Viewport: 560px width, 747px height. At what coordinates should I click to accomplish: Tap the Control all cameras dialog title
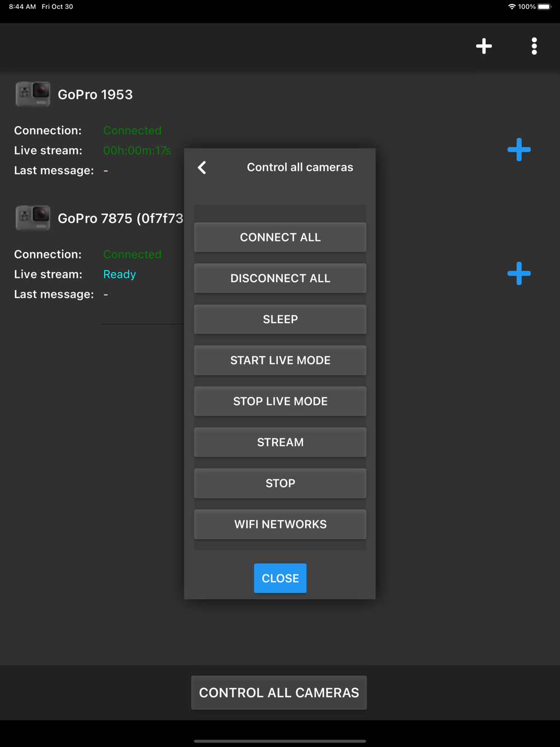(300, 167)
